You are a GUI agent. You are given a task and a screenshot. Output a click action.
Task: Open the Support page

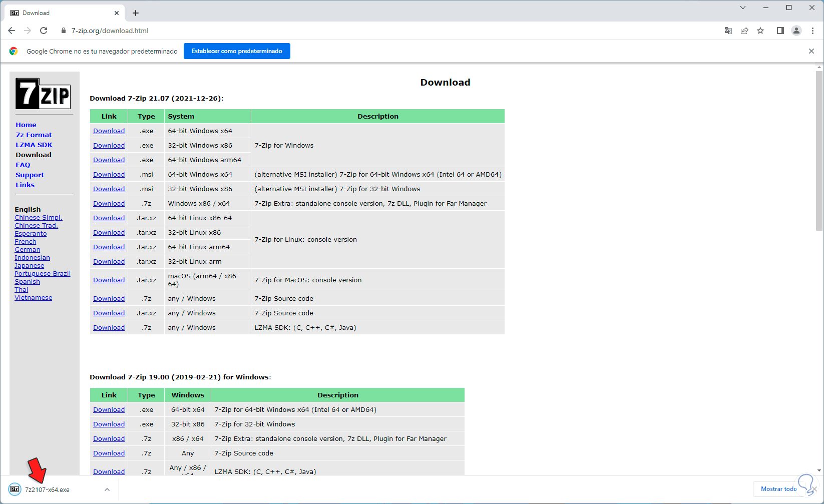point(30,175)
